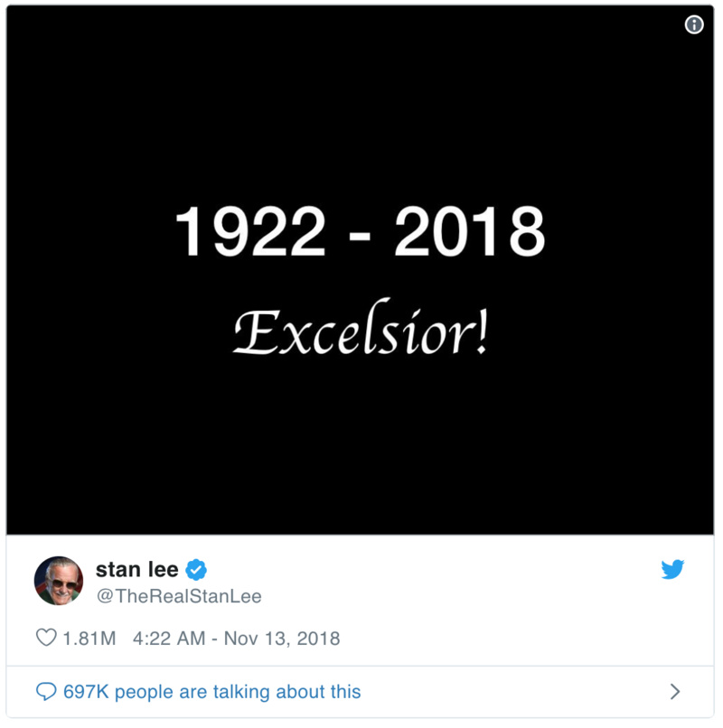Expand the conversation with the right chevron

(674, 692)
